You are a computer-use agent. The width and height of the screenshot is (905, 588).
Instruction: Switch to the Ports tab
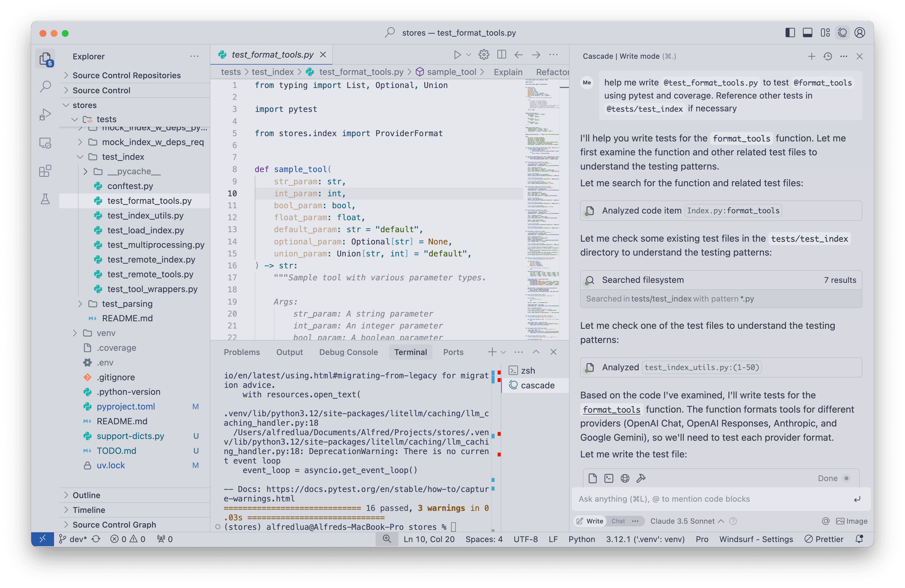tap(453, 352)
